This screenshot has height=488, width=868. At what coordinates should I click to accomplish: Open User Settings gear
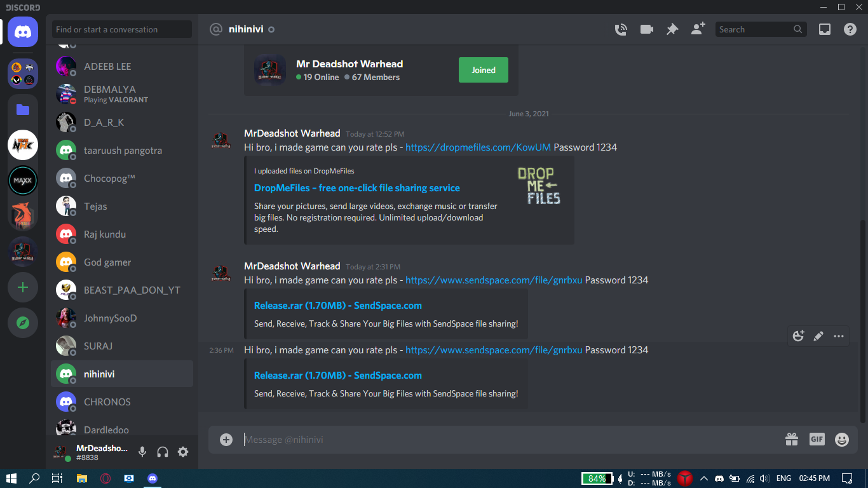pos(183,452)
